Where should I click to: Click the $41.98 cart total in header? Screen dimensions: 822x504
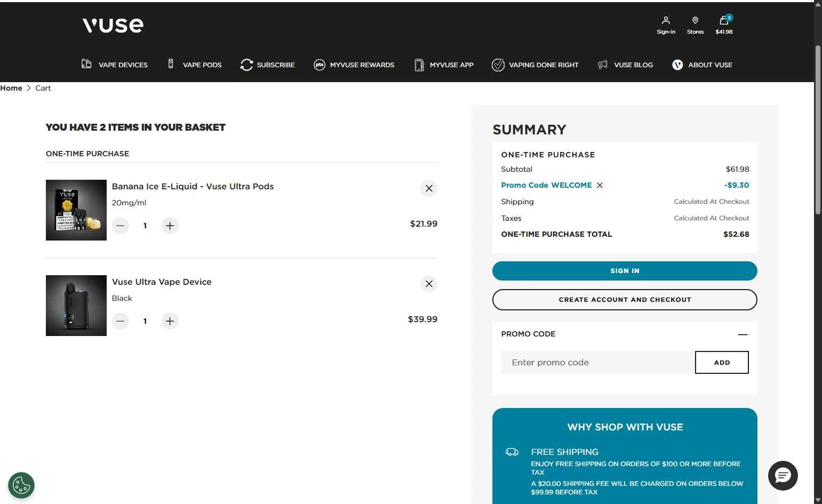(724, 32)
